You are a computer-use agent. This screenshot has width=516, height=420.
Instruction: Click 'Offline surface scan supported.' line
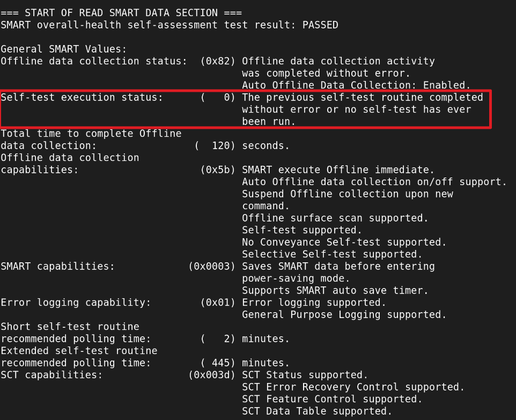(335, 218)
